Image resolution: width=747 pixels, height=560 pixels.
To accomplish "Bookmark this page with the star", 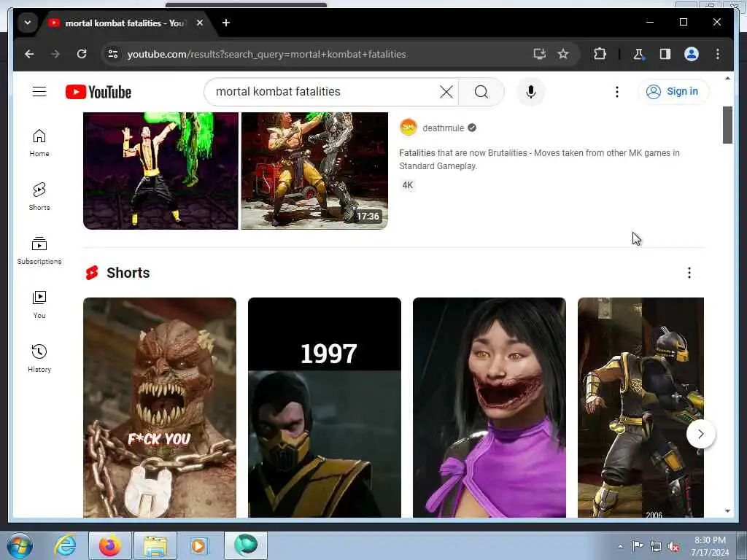I will tap(563, 54).
